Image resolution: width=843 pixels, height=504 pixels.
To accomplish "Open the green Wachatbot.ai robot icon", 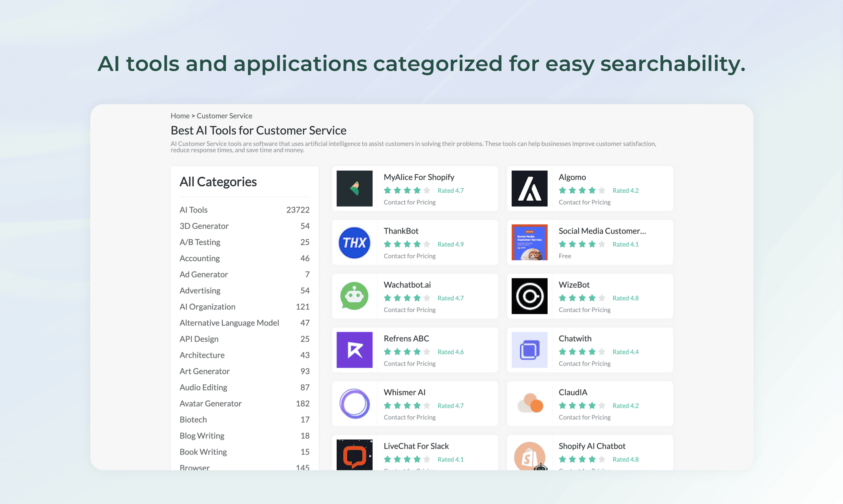I will click(x=354, y=296).
